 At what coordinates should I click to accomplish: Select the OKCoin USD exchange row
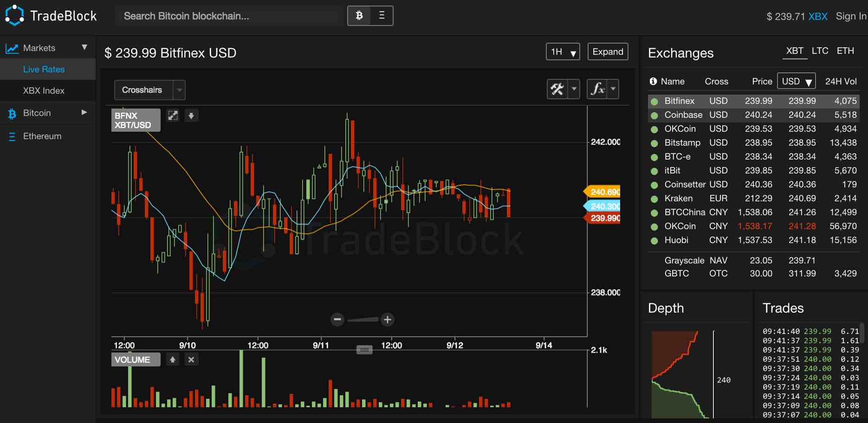point(753,129)
